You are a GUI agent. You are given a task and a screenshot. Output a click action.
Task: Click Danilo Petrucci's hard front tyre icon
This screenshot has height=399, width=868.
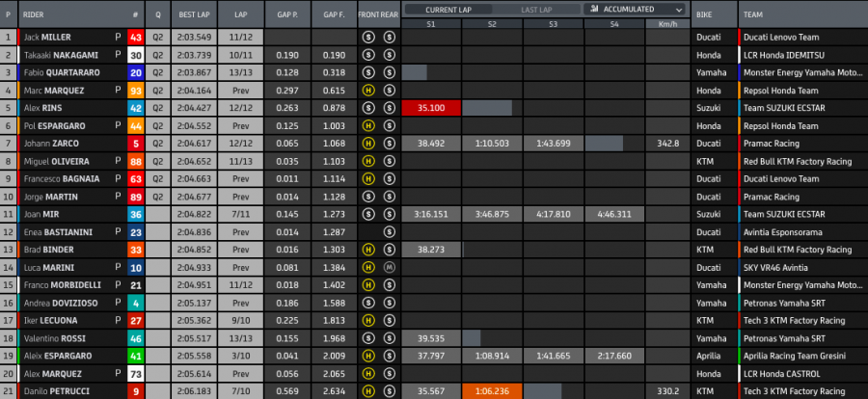(x=367, y=392)
